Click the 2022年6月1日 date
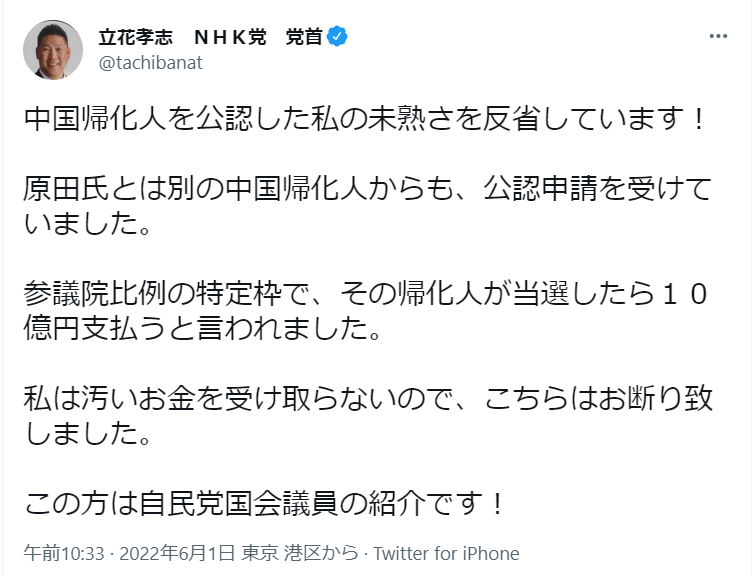The image size is (752, 576). pyautogui.click(x=177, y=553)
